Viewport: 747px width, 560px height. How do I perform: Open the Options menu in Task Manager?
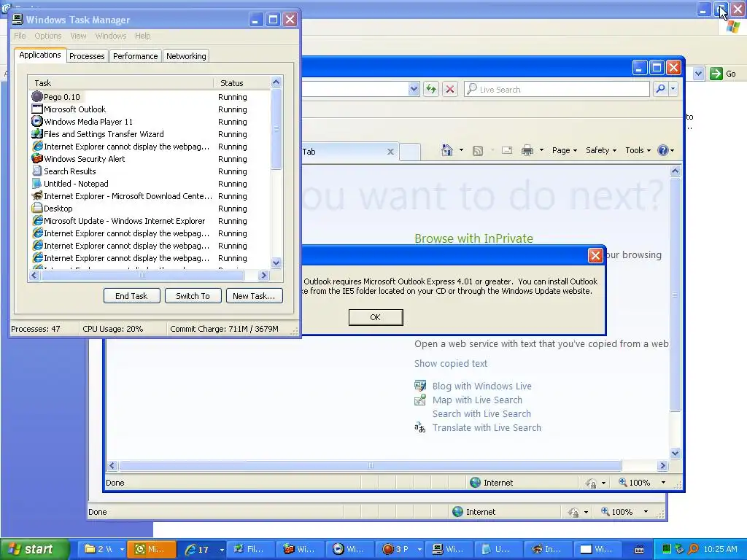coord(47,36)
